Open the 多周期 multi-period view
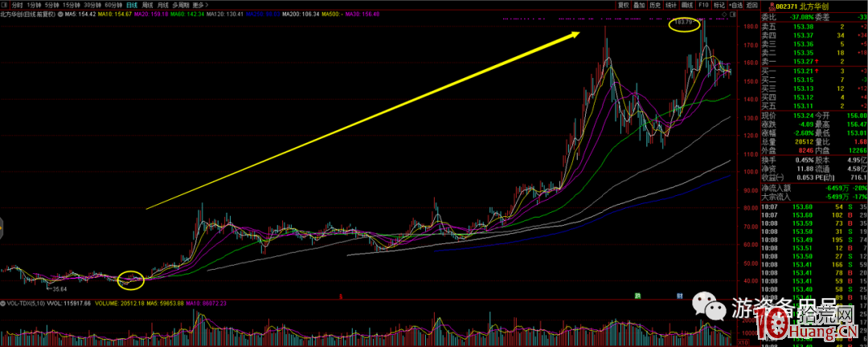Viewport: 868px width, 347px height. pos(181,5)
